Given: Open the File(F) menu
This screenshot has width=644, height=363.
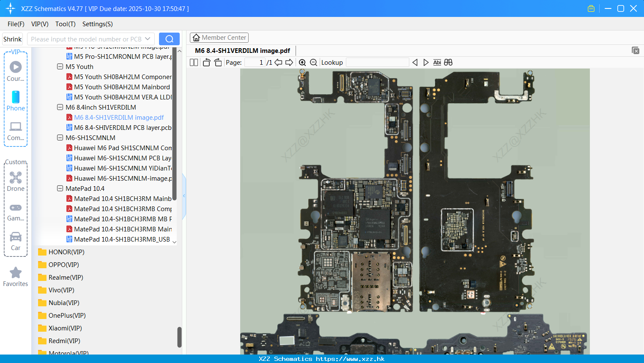Looking at the screenshot, I should coord(16,24).
